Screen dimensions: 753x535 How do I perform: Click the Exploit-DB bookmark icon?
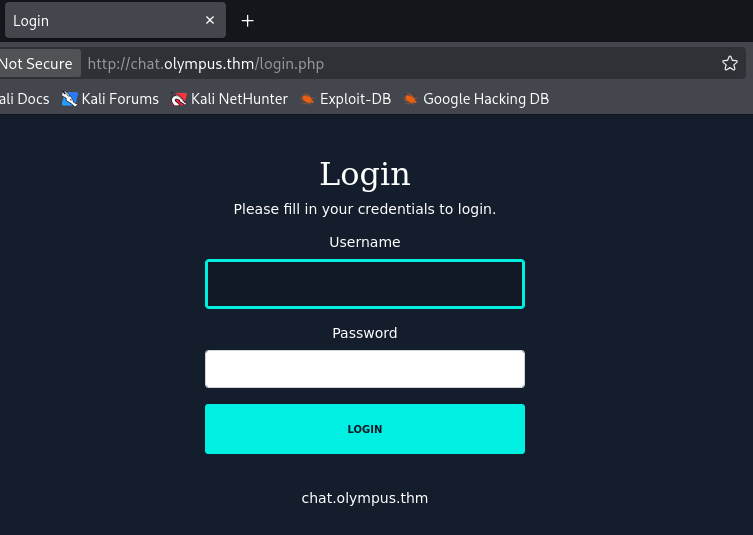(x=308, y=99)
